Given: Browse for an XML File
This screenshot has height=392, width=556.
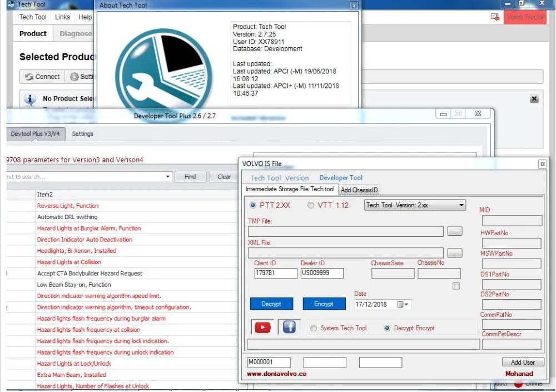Looking at the screenshot, I should tap(455, 253).
